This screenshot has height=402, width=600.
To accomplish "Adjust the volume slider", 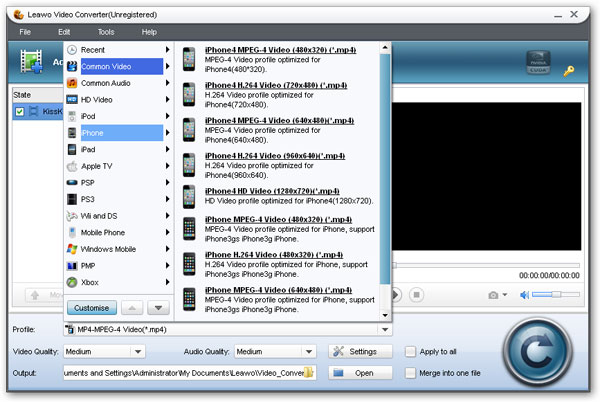I will click(x=556, y=294).
